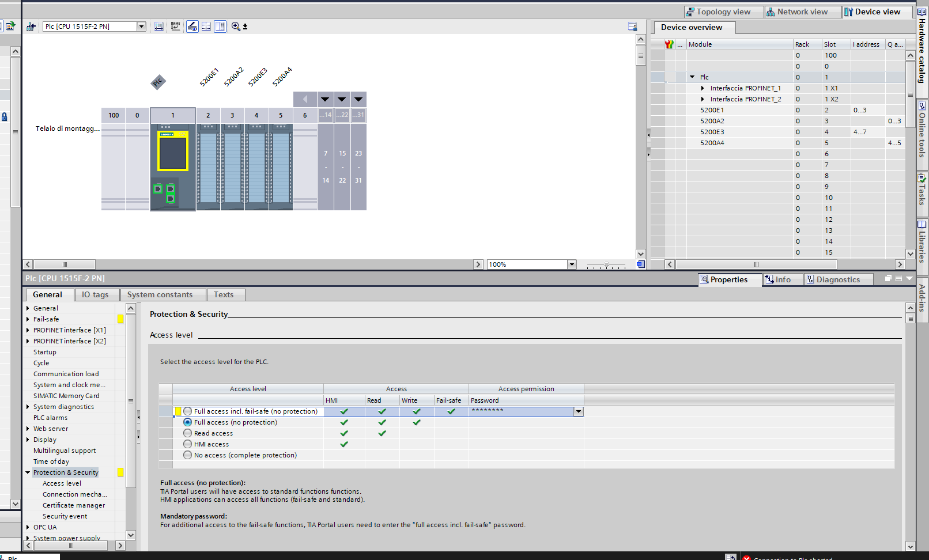The image size is (929, 560).
Task: Click the inspector layout icon beside the float icon
Action: click(x=898, y=278)
